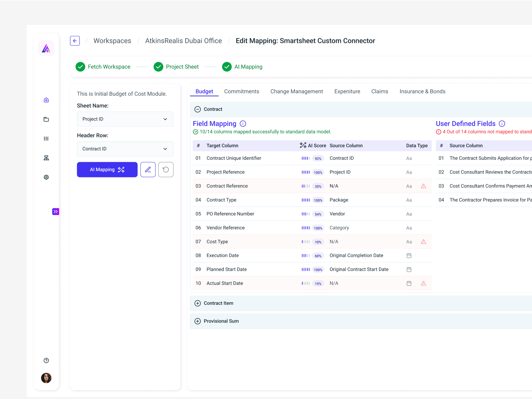Viewport: 532px width, 399px height.
Task: Switch to the Commitments tab
Action: [242, 91]
